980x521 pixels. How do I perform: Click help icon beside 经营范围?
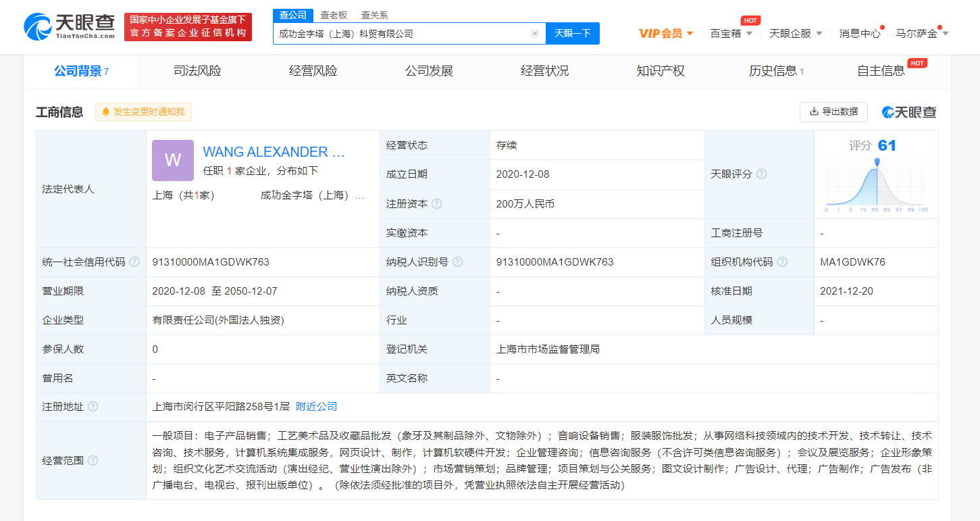click(x=93, y=461)
